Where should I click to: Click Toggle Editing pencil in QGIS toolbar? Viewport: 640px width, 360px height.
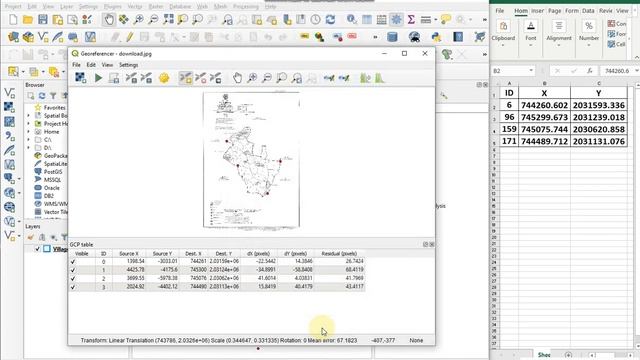[129, 37]
